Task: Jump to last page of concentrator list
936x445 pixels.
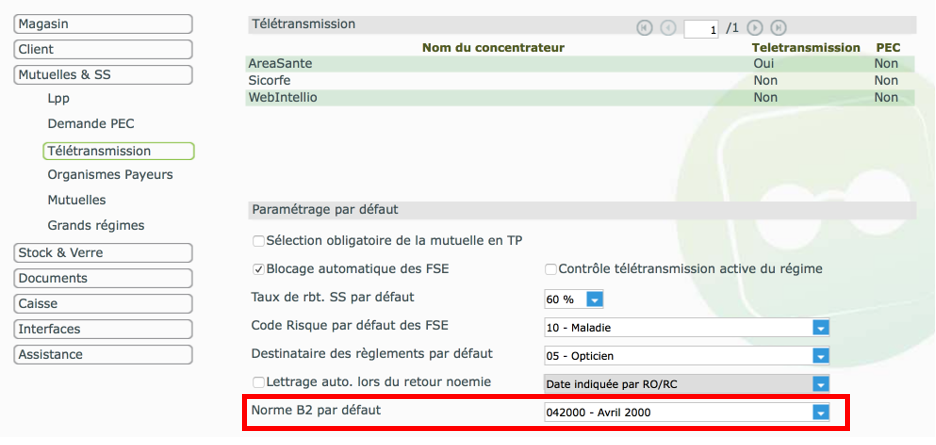Action: point(778,27)
